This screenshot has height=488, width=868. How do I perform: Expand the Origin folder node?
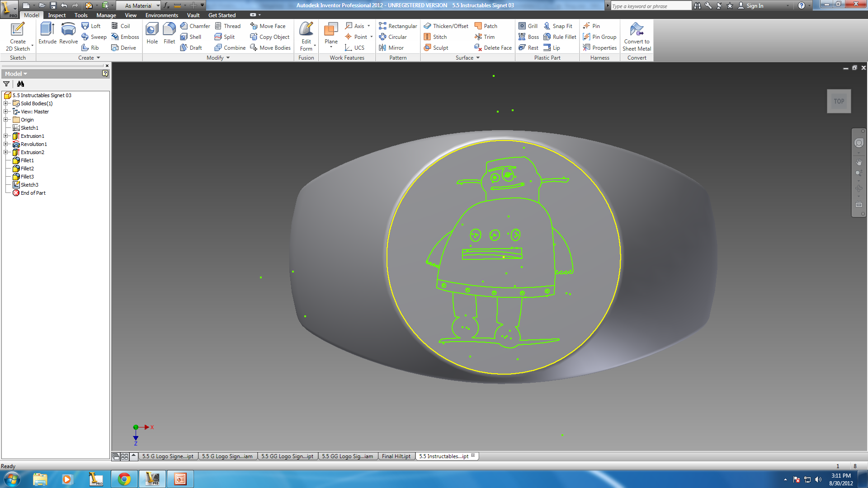pos(6,120)
